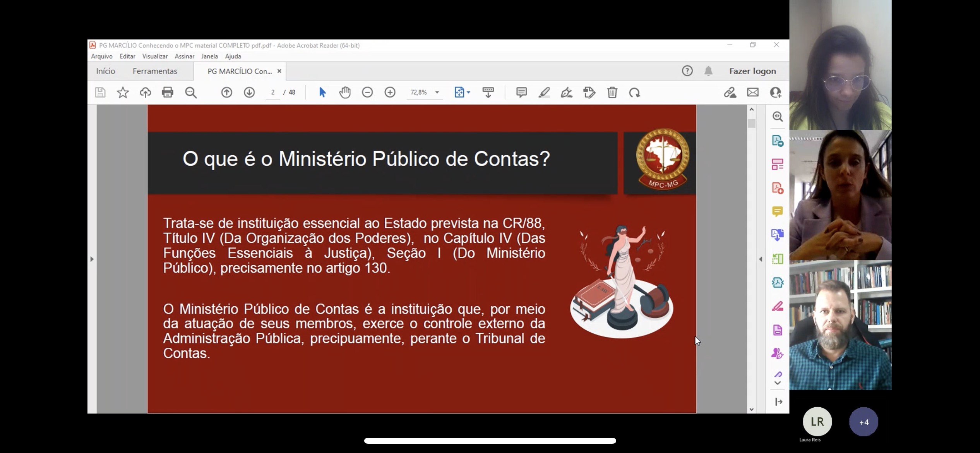Image resolution: width=980 pixels, height=453 pixels.
Task: Open the 72,8% zoom level dropdown
Action: coord(437,93)
